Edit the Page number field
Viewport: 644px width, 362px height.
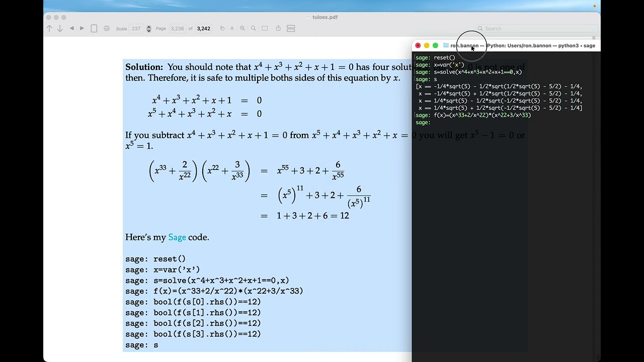[x=177, y=29]
